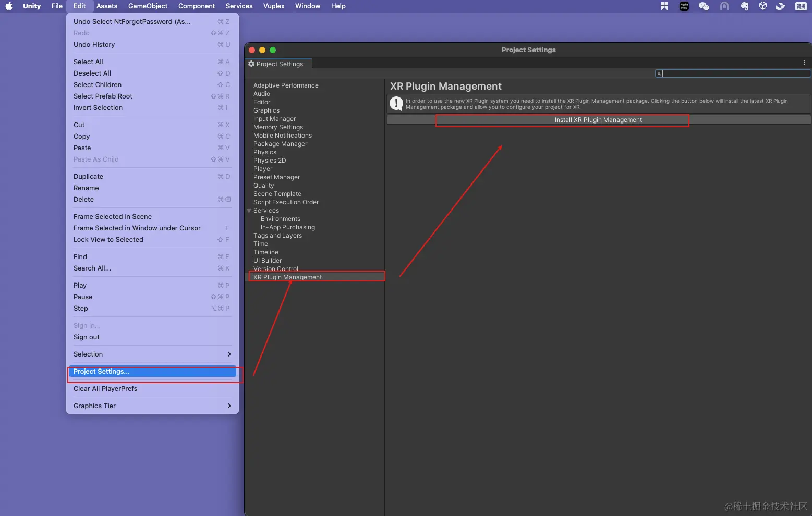Choose Deselect All in Edit menu
Image resolution: width=812 pixels, height=516 pixels.
152,73
